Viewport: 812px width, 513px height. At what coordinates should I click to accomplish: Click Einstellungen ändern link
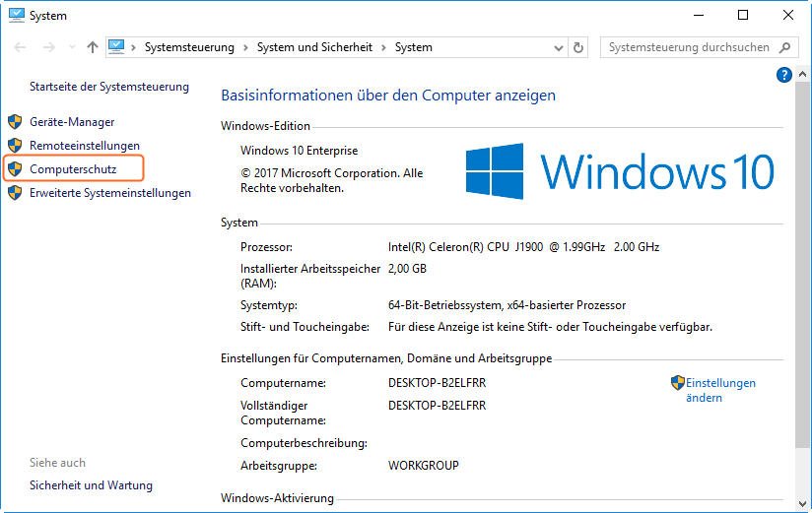coord(720,390)
